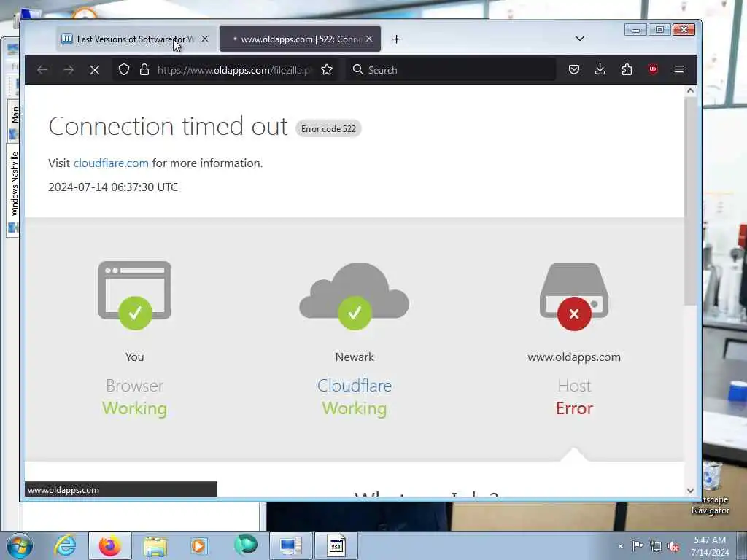This screenshot has height=560, width=747.
Task: Follow the cloudflare.com link
Action: (111, 163)
